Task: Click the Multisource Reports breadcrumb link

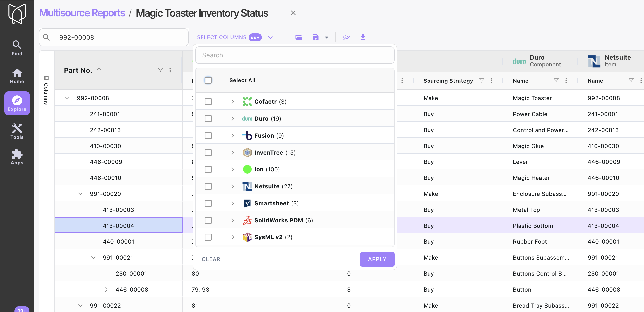Action: (82, 13)
